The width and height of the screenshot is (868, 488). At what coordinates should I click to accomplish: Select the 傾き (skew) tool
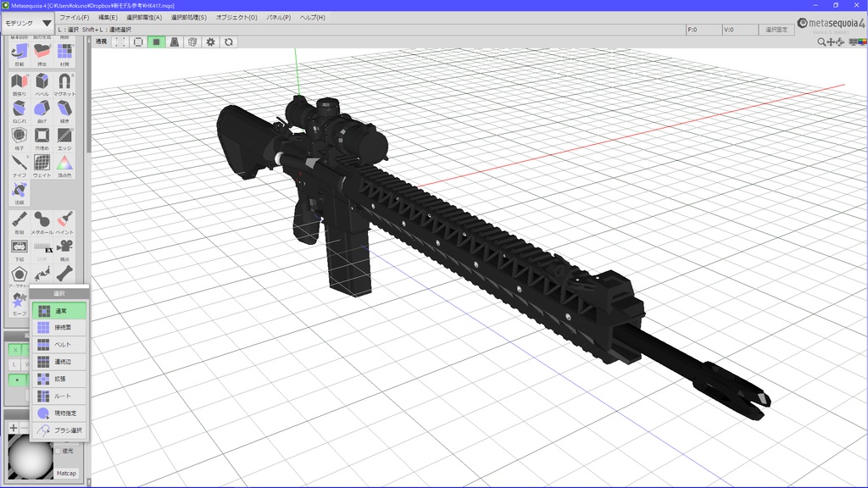[x=64, y=111]
